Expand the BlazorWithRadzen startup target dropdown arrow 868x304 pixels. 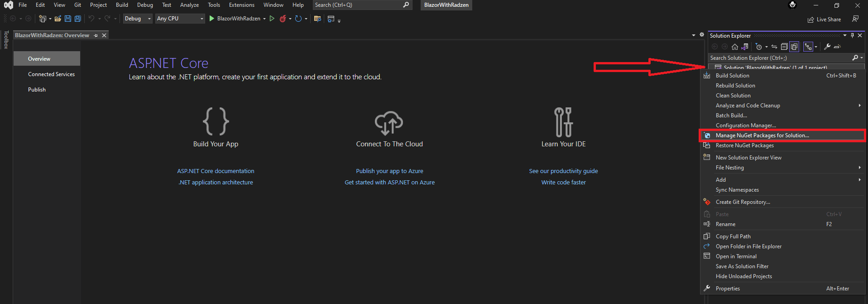[264, 19]
